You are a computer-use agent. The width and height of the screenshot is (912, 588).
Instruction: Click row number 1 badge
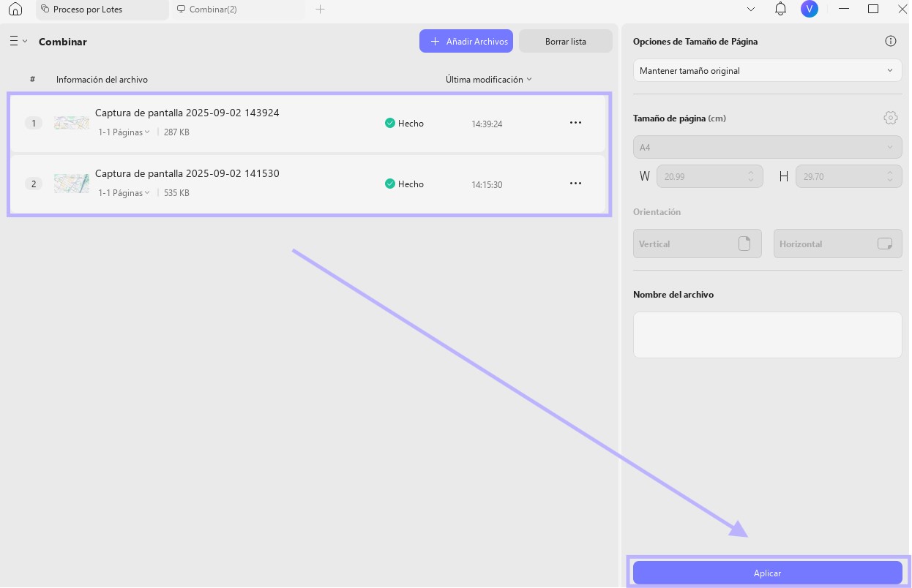click(x=34, y=123)
